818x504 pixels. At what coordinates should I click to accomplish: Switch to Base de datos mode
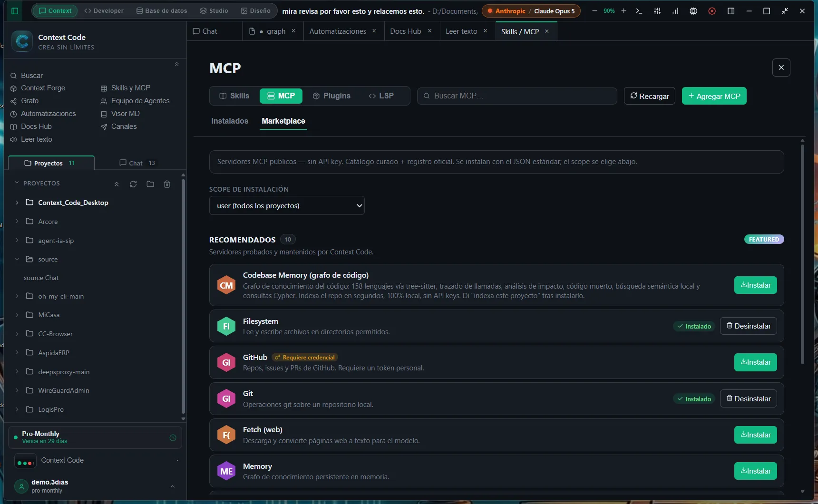162,10
